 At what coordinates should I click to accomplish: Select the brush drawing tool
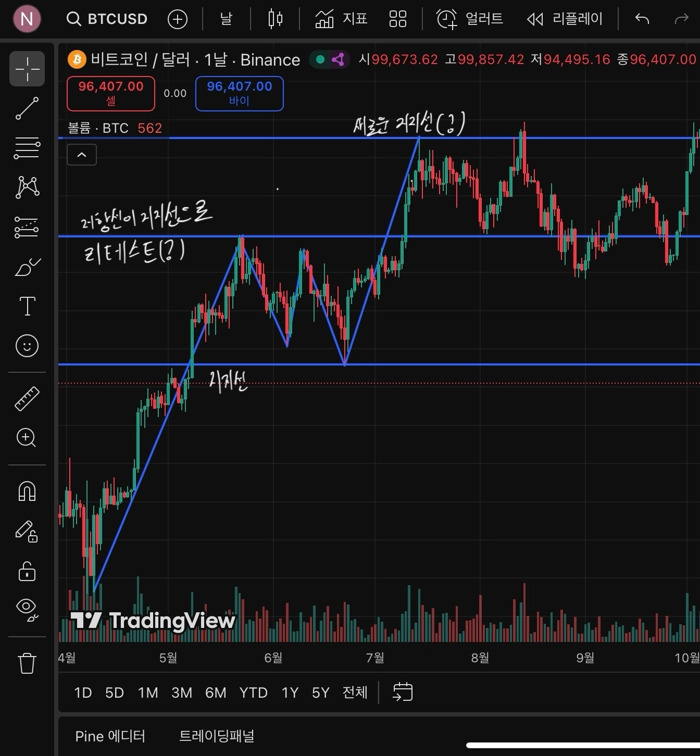27,267
